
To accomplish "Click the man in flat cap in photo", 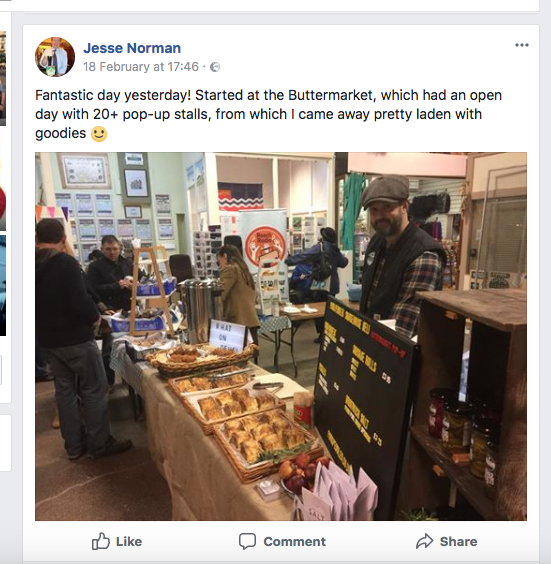I will (401, 252).
